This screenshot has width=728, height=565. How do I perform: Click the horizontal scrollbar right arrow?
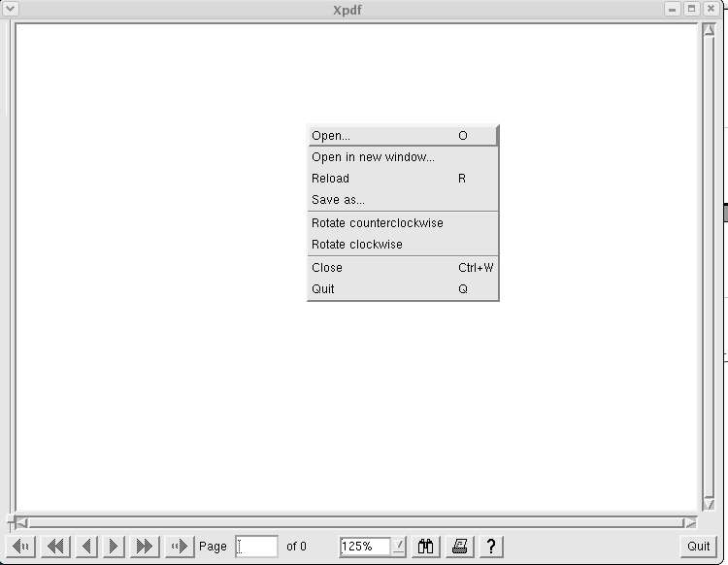coord(690,522)
